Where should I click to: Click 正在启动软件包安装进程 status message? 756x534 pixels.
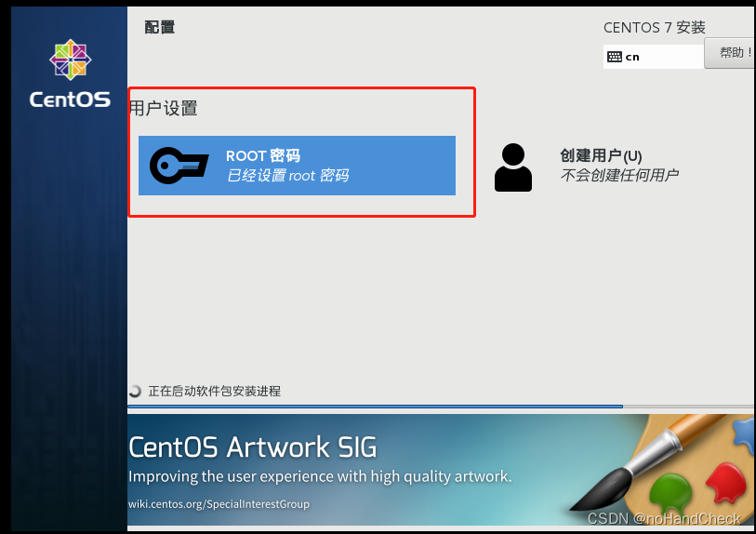point(215,391)
